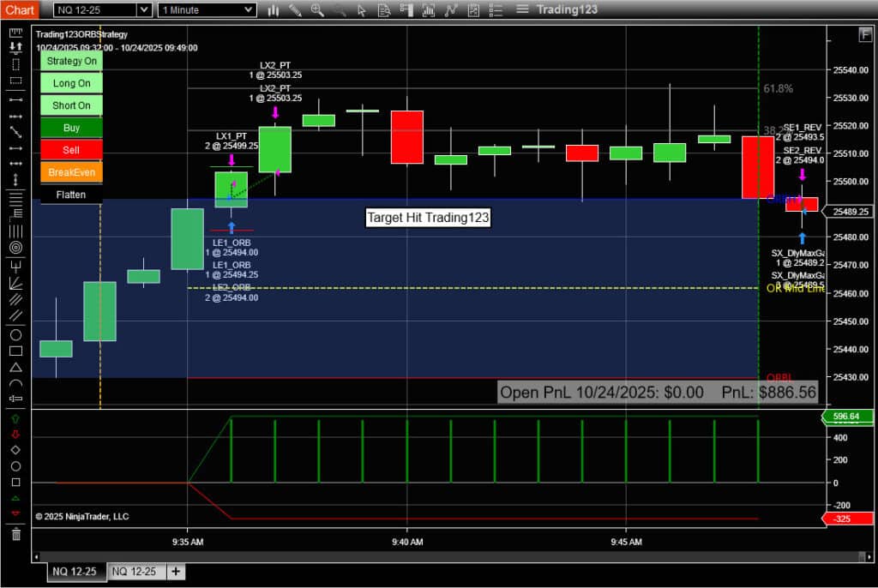Select the pointer cursor tool

tap(363, 9)
